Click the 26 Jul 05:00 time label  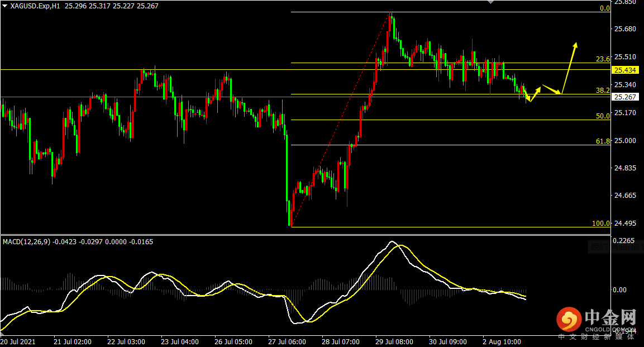[x=233, y=341]
